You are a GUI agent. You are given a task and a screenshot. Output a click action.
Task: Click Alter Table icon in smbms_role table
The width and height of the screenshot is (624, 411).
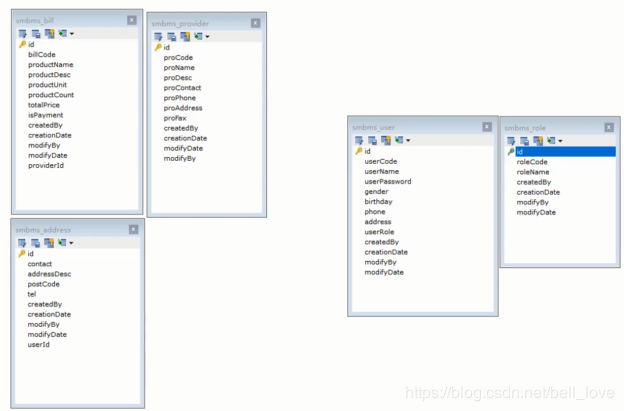(511, 141)
